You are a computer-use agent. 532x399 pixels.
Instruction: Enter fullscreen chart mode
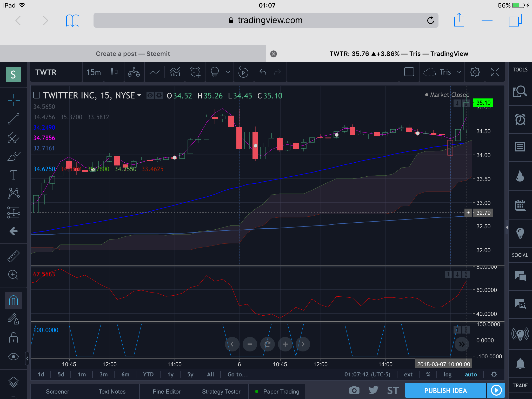[x=495, y=72]
